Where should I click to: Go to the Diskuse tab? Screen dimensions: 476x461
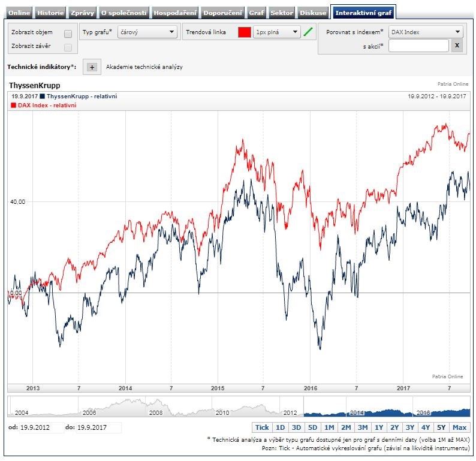314,13
